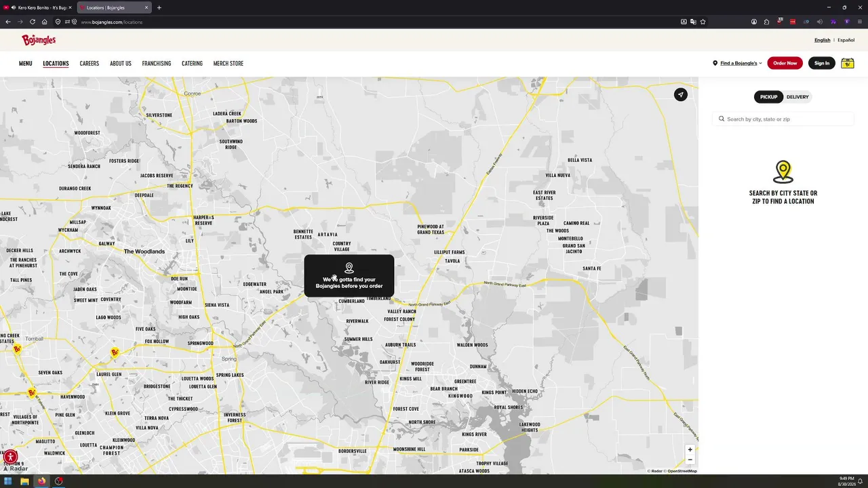Open File Explorer from the taskbar
The height and width of the screenshot is (488, 868).
point(24,481)
